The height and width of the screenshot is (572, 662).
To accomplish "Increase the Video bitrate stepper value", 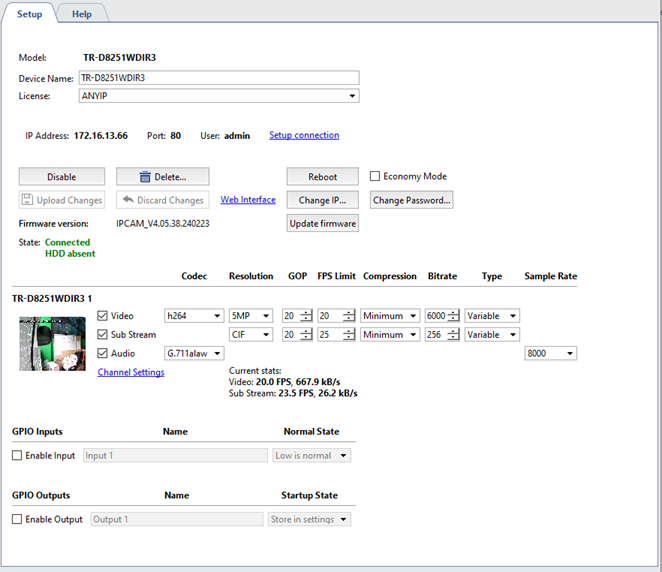I will 455,312.
